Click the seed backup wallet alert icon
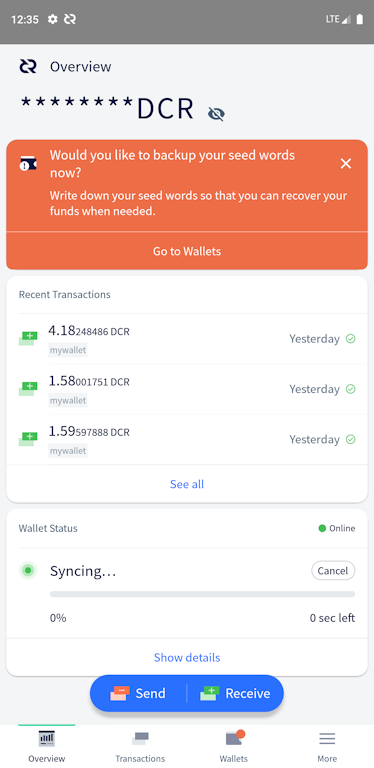 28,164
